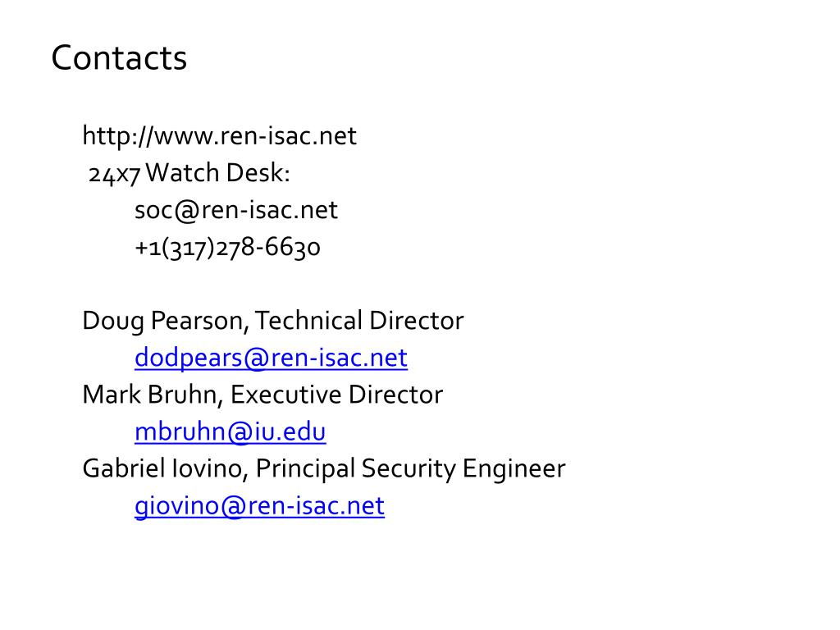The width and height of the screenshot is (840, 630).
Task: Click the word Security in Iovino's title
Action: tap(409, 470)
